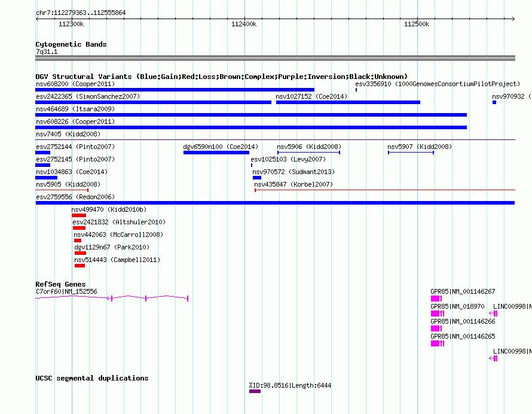532x414 pixels.
Task: Open esv2422365 (SimonSanchez2007) variant
Action: coord(88,96)
